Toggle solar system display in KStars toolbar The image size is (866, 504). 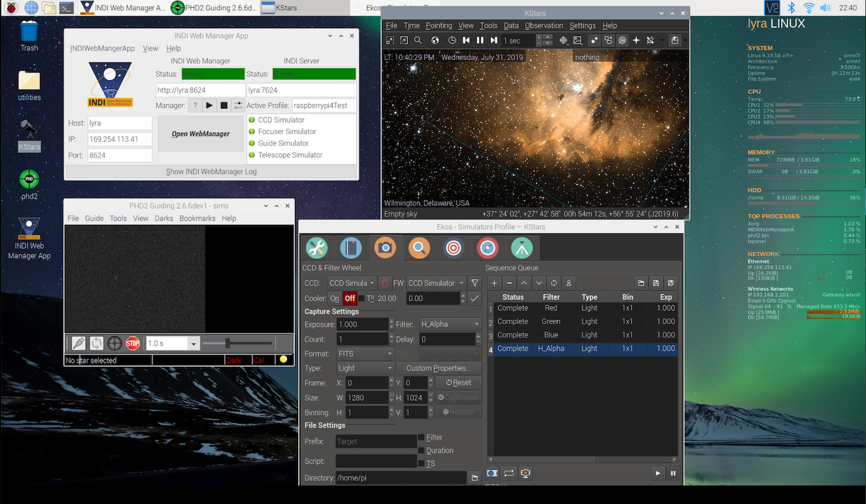coord(622,41)
